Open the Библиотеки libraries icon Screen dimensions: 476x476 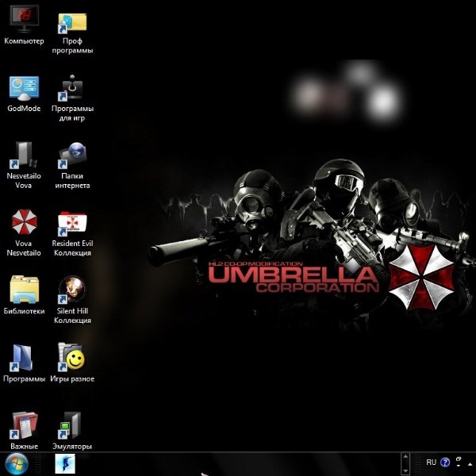24,295
